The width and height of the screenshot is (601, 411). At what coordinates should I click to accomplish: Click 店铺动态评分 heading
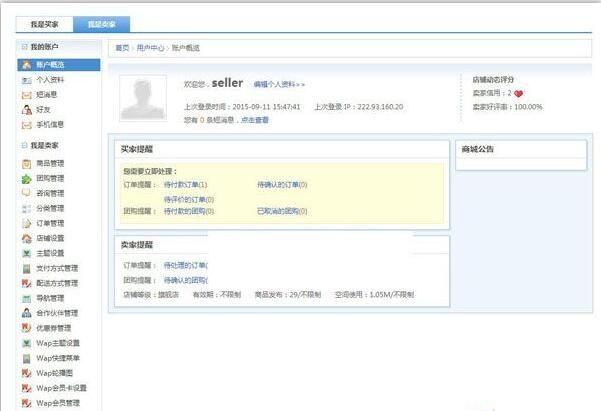(x=493, y=80)
